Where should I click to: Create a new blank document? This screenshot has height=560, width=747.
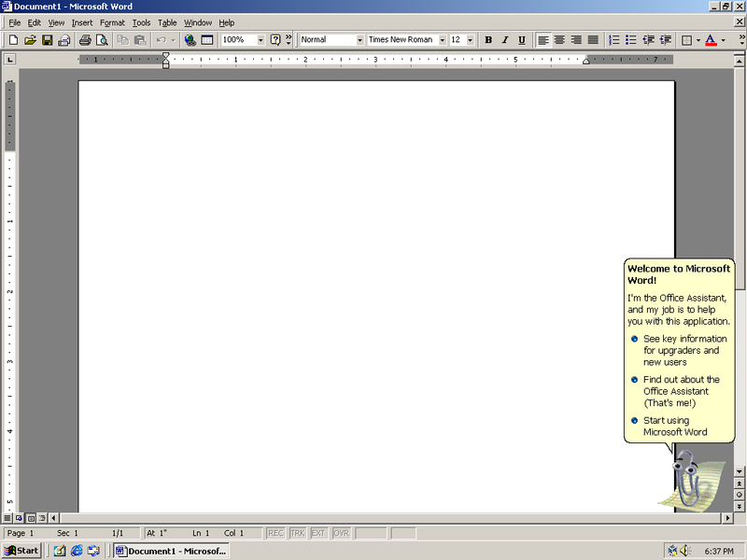13,40
